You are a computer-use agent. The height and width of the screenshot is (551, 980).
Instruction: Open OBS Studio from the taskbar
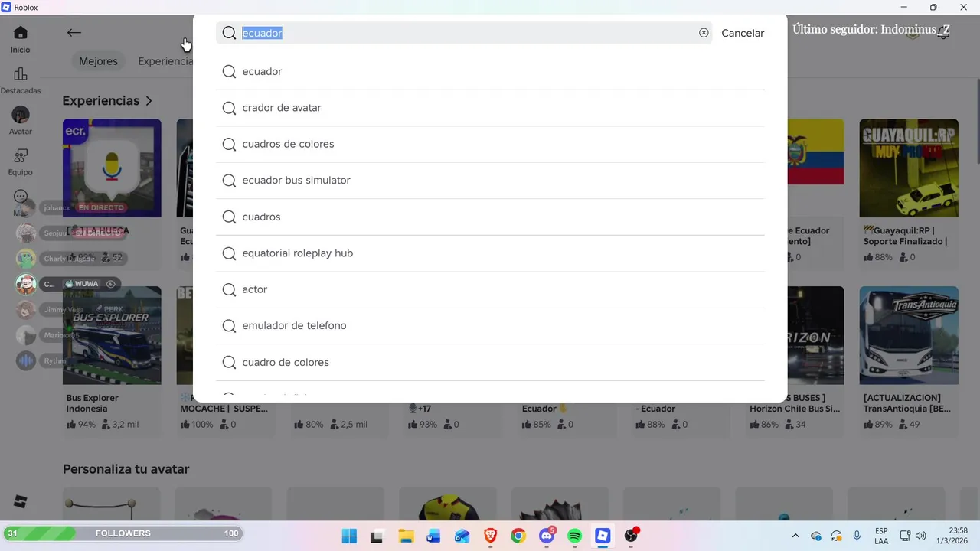(631, 536)
